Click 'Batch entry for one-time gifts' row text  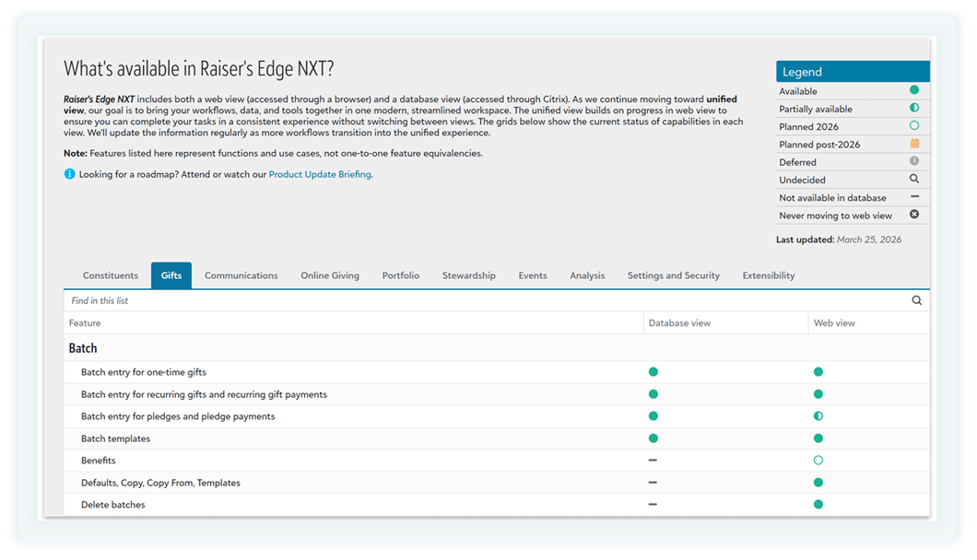(x=143, y=372)
